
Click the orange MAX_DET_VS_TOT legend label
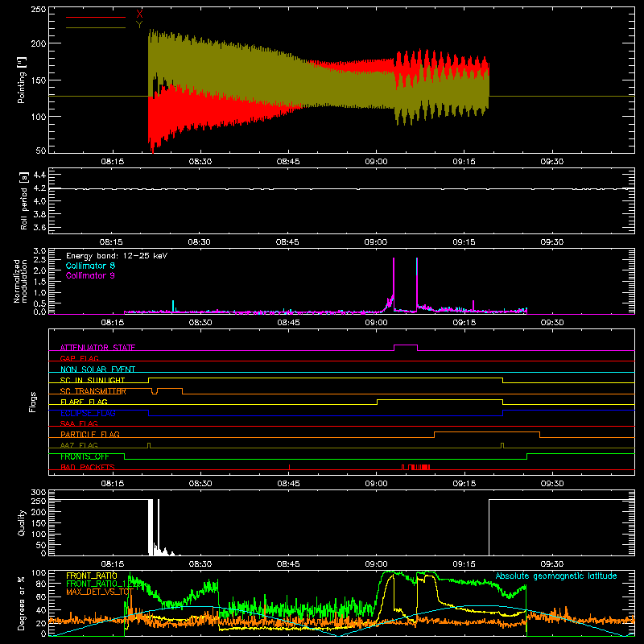point(100,592)
